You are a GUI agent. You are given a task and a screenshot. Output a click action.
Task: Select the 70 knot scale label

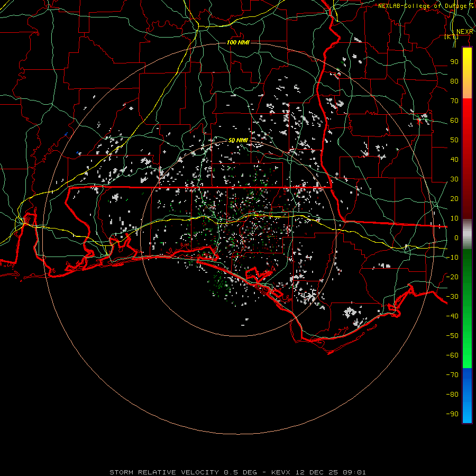coord(454,101)
